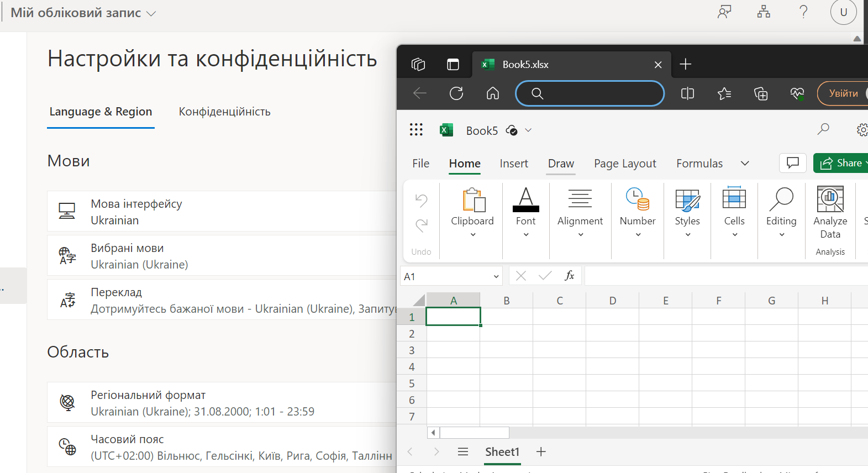Open split screen view icon

(688, 93)
